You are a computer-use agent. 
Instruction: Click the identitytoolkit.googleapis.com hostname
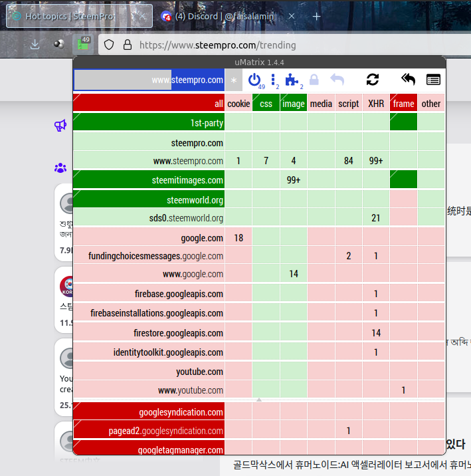pos(149,351)
